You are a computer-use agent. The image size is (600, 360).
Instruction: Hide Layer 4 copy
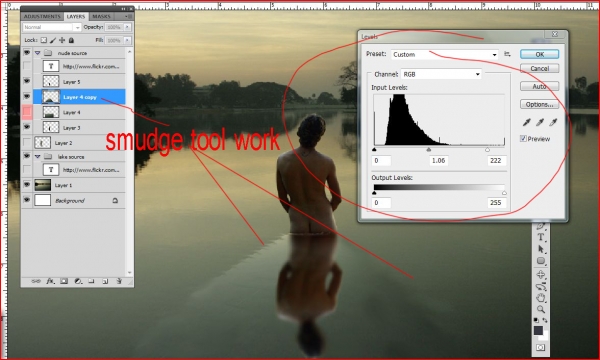(27, 96)
